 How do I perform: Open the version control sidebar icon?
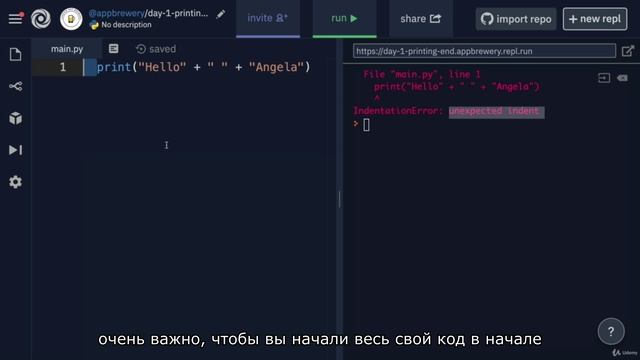16,86
